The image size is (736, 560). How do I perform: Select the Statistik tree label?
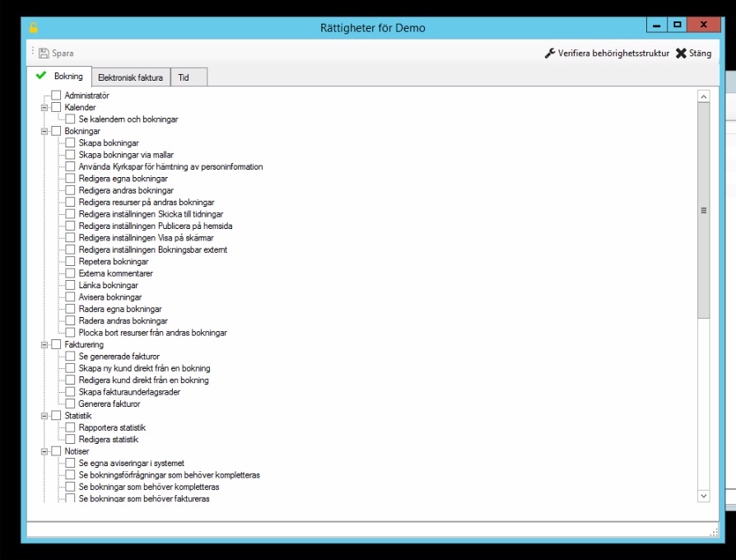(78, 415)
